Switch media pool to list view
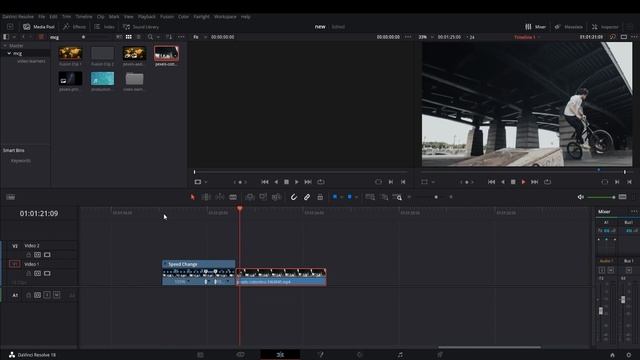640x360 pixels. click(x=139, y=37)
